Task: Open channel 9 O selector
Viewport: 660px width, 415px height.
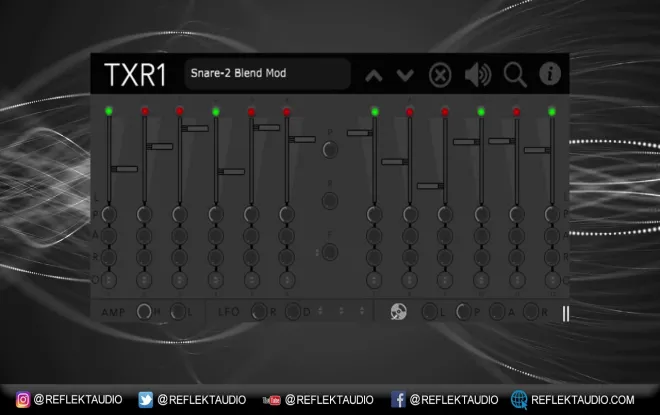Action: [445, 279]
